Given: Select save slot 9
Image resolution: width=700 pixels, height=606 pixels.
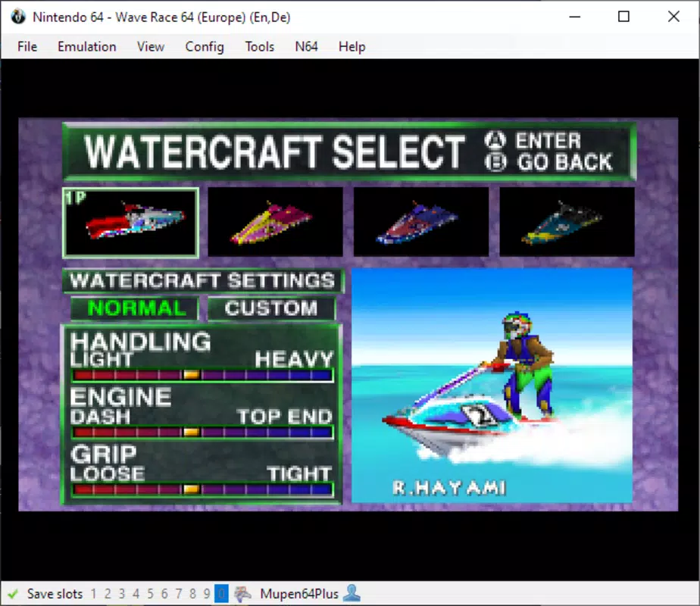Looking at the screenshot, I should 207,594.
